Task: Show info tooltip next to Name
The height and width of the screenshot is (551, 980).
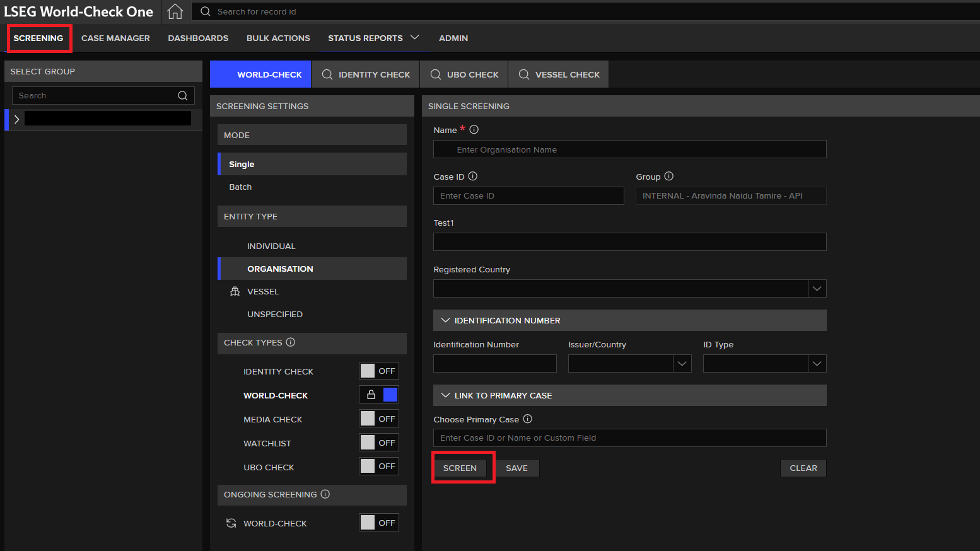Action: point(474,129)
